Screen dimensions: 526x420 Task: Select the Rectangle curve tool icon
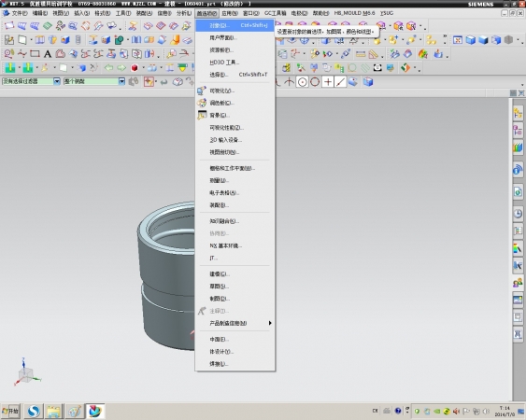click(x=35, y=53)
